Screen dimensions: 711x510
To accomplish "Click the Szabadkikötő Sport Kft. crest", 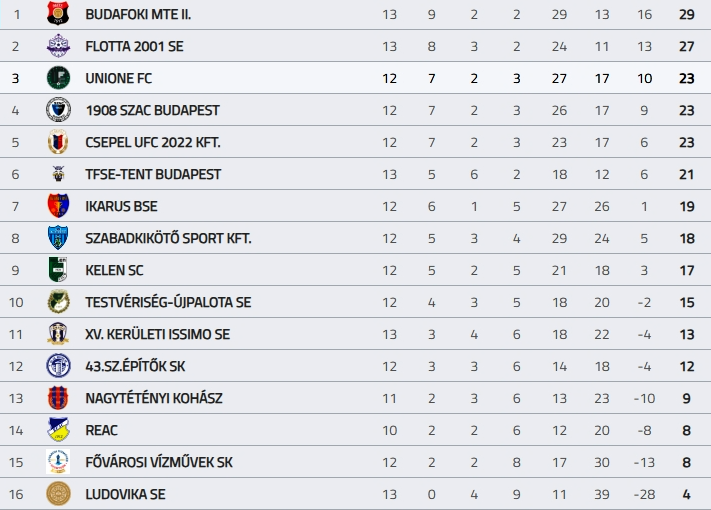I will pos(59,238).
